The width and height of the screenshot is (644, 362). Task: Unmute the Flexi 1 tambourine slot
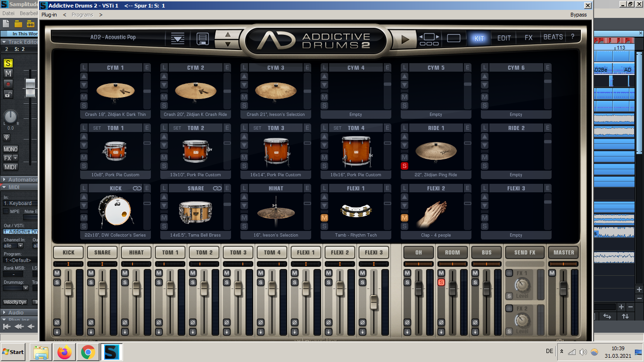point(324,218)
